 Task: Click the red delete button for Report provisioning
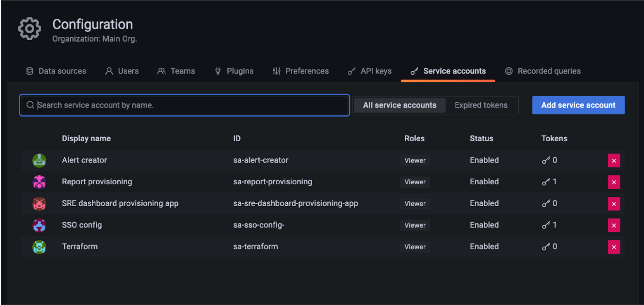[614, 182]
